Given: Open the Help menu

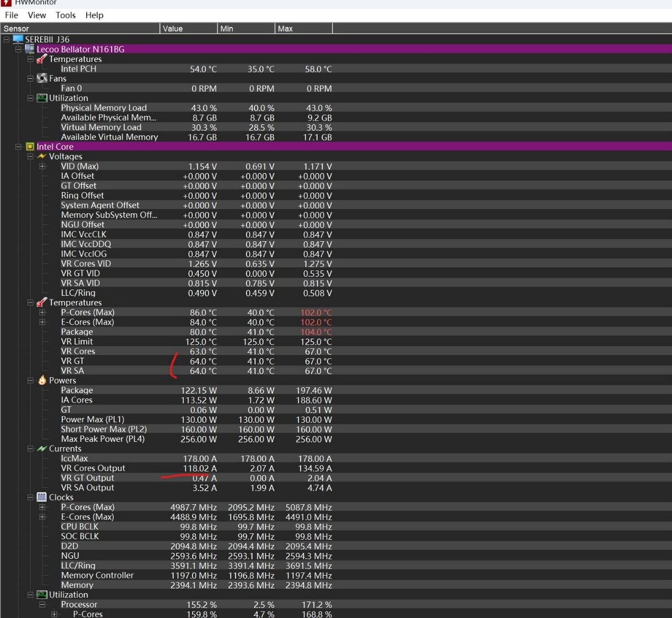Looking at the screenshot, I should pos(94,15).
